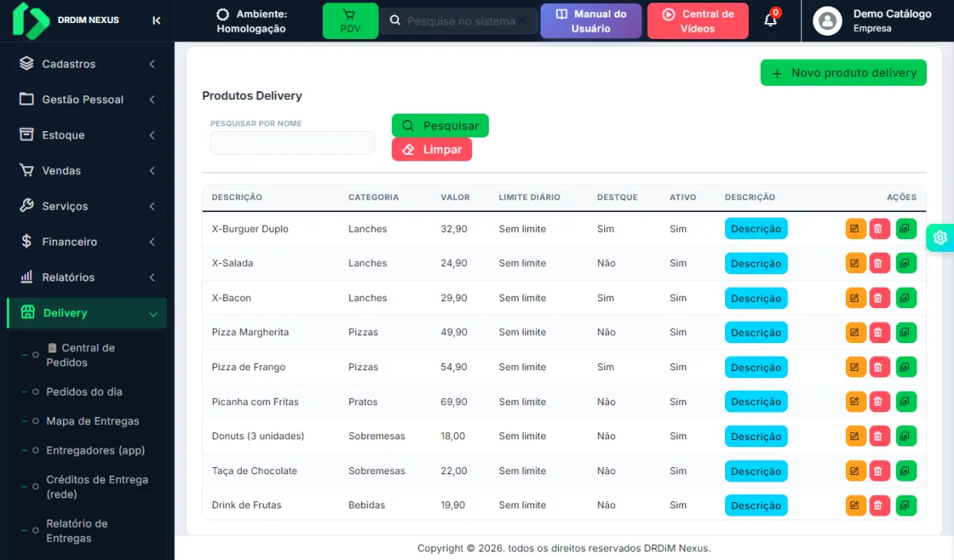Edit the X-Burguer Duplo product
Screen dimensions: 954x560
[x=855, y=229]
